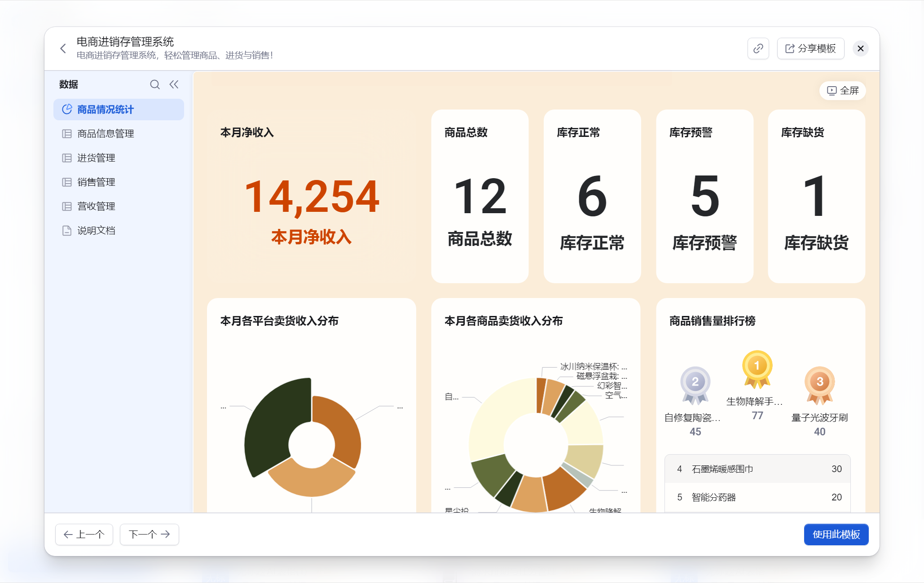The image size is (924, 583).
Task: Collapse the 数据 sidebar with the double chevron
Action: click(x=174, y=84)
